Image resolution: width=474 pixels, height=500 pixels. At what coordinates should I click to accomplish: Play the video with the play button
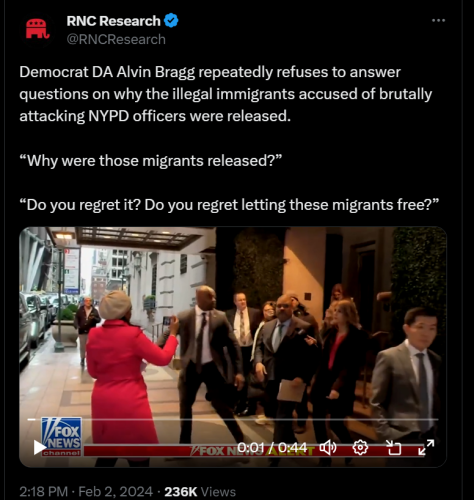tap(39, 448)
